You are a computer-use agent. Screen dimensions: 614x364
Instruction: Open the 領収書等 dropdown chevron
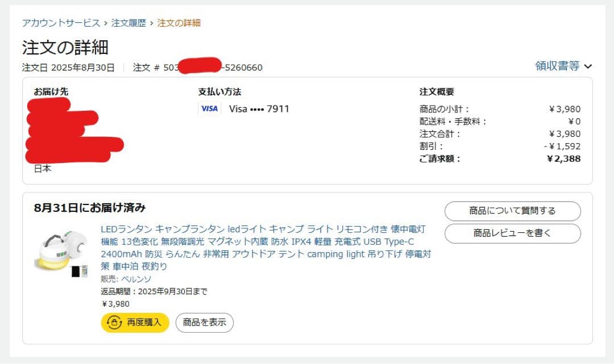(x=588, y=66)
